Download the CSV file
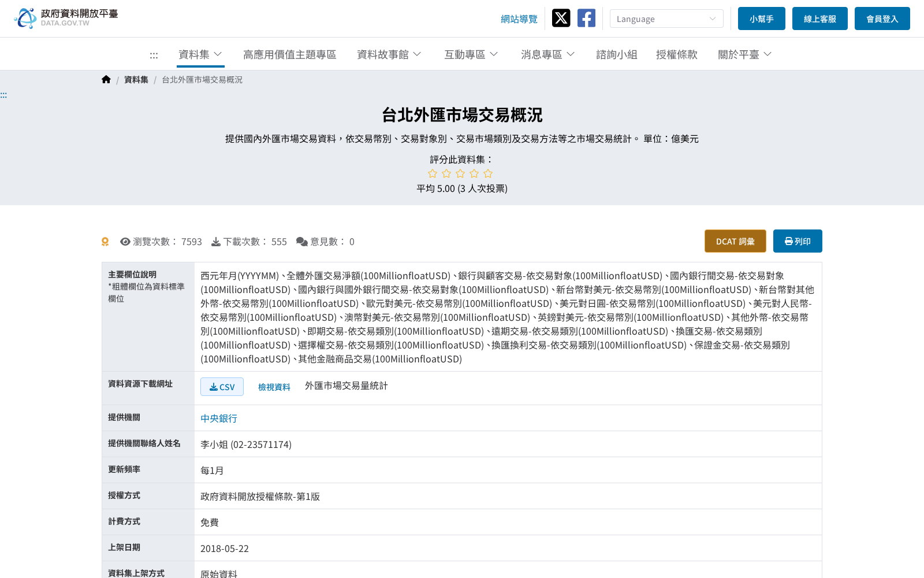This screenshot has width=924, height=578. tap(222, 387)
